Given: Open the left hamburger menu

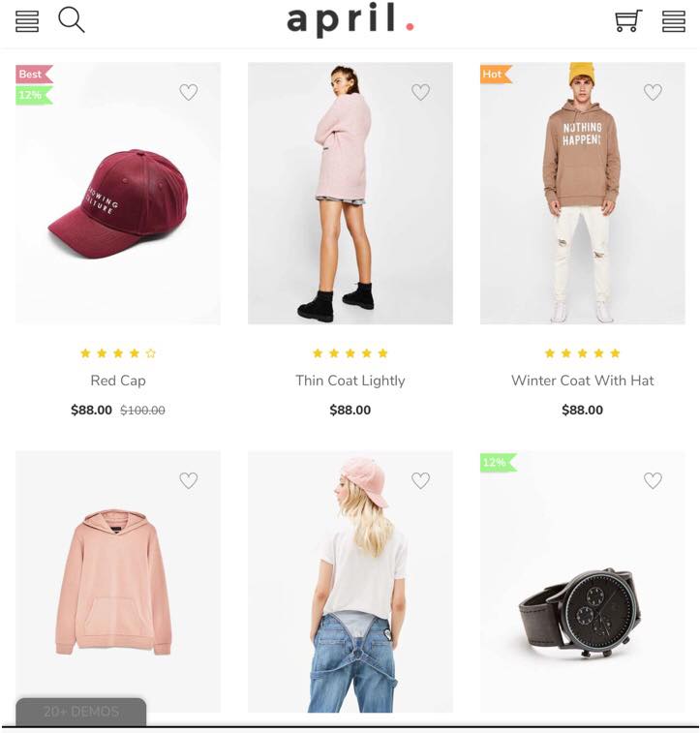Looking at the screenshot, I should [27, 21].
